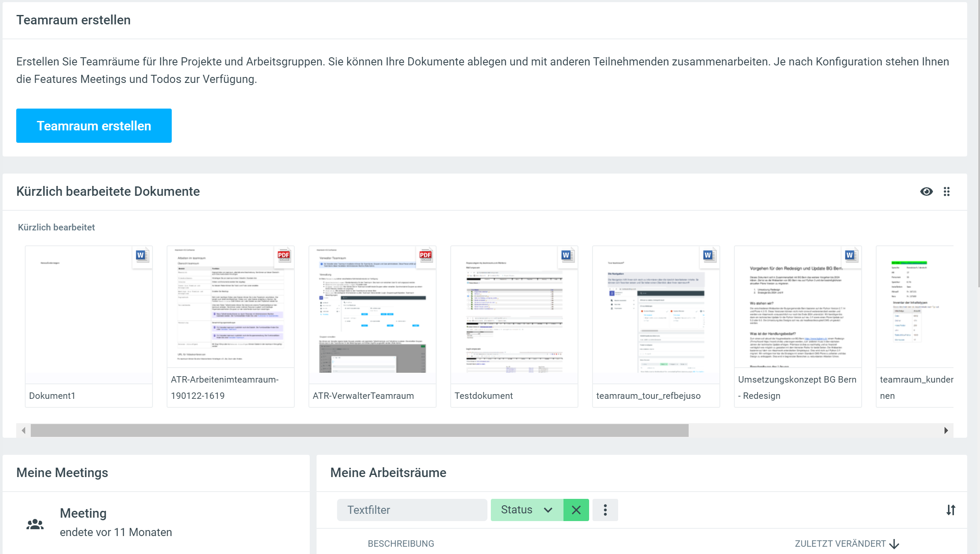Click Word icon on Testdokument thumbnail
Screen dimensions: 980x554
(567, 256)
